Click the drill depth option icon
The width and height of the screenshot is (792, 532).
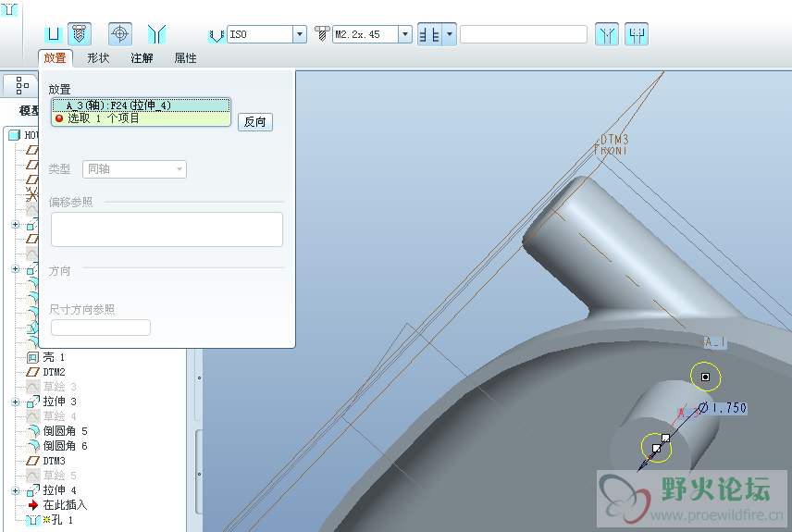[x=430, y=34]
